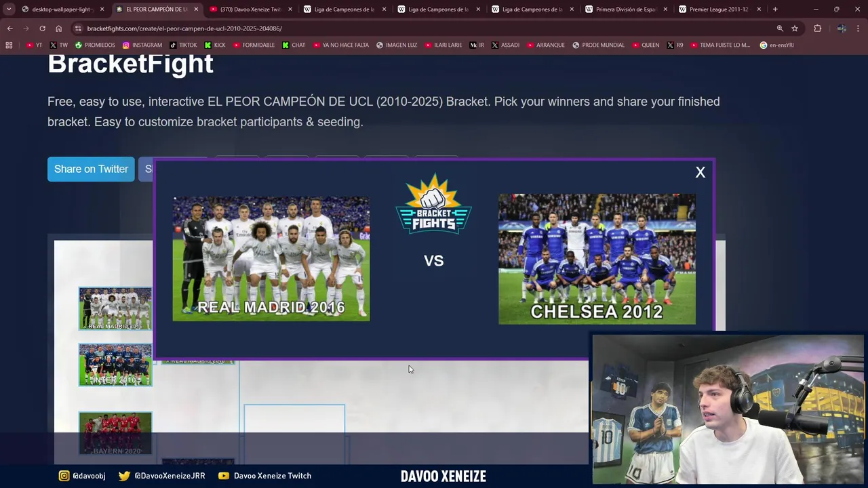Open the TW bookmark
Viewport: 868px width, 488px height.
[58, 45]
